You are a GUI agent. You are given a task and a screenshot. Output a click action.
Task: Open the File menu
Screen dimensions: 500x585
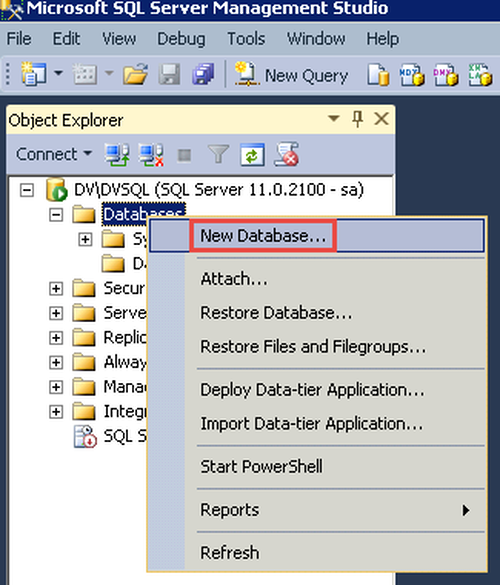19,39
